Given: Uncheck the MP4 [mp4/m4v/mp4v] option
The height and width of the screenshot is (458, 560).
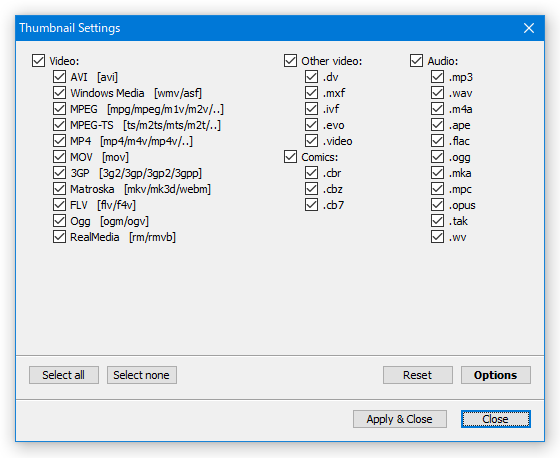Looking at the screenshot, I should (x=60, y=141).
